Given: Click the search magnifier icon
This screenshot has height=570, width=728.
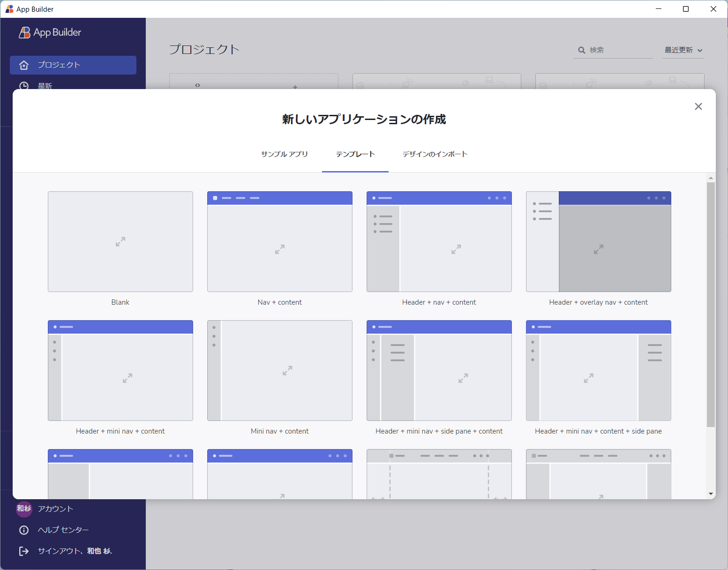Looking at the screenshot, I should pyautogui.click(x=581, y=50).
